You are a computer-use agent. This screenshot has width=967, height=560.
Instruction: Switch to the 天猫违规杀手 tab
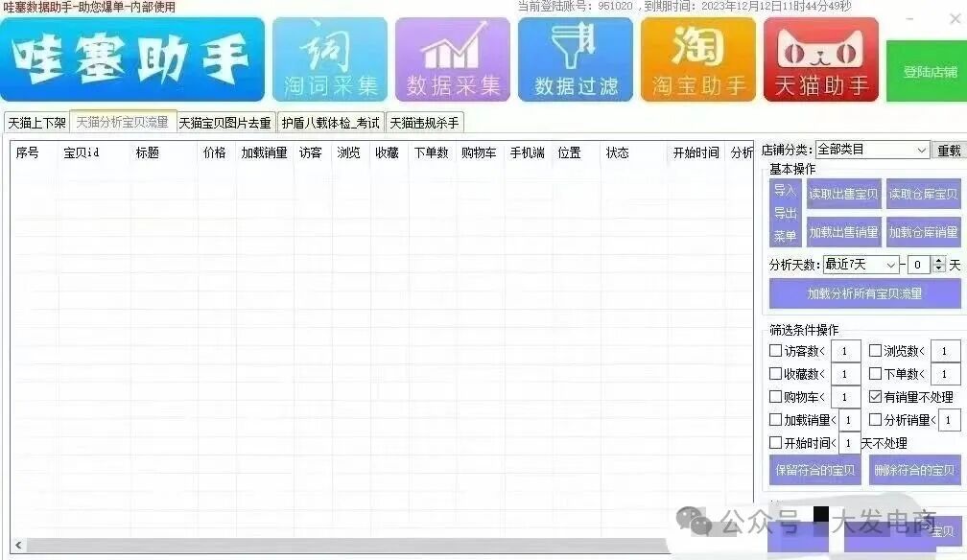click(x=422, y=122)
